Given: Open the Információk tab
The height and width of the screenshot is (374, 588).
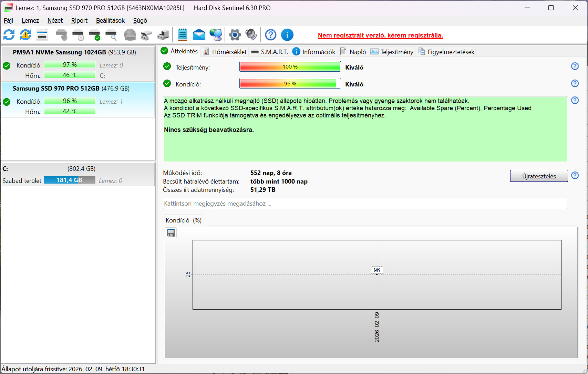Looking at the screenshot, I should click(314, 52).
